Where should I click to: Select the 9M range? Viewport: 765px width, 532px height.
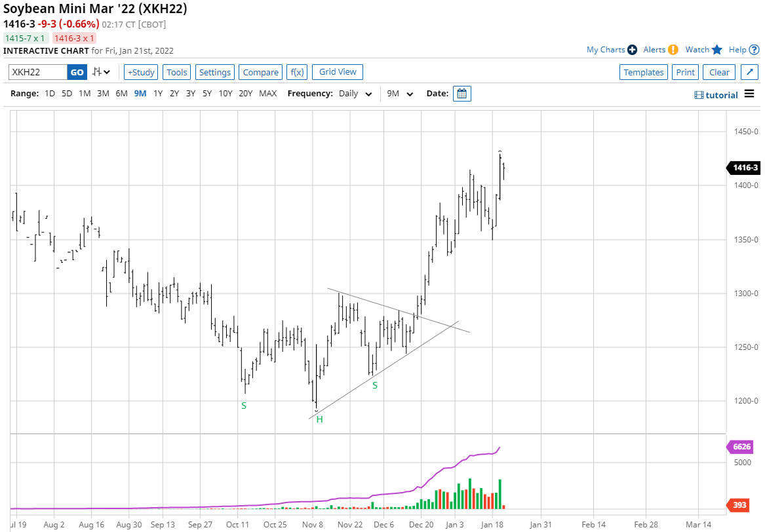140,94
